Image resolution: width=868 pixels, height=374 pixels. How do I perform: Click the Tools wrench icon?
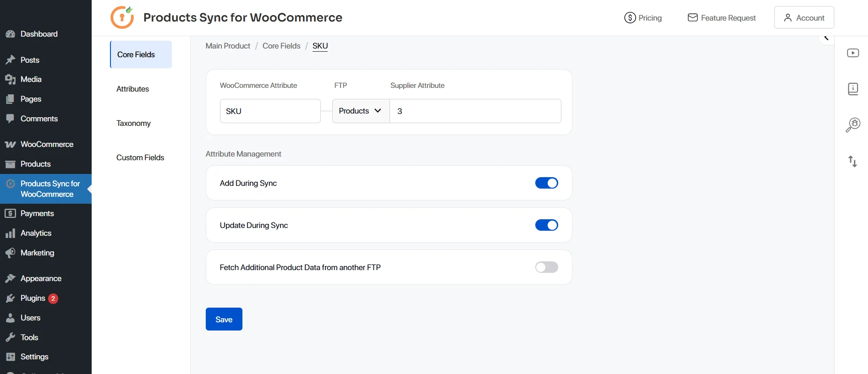[10, 337]
